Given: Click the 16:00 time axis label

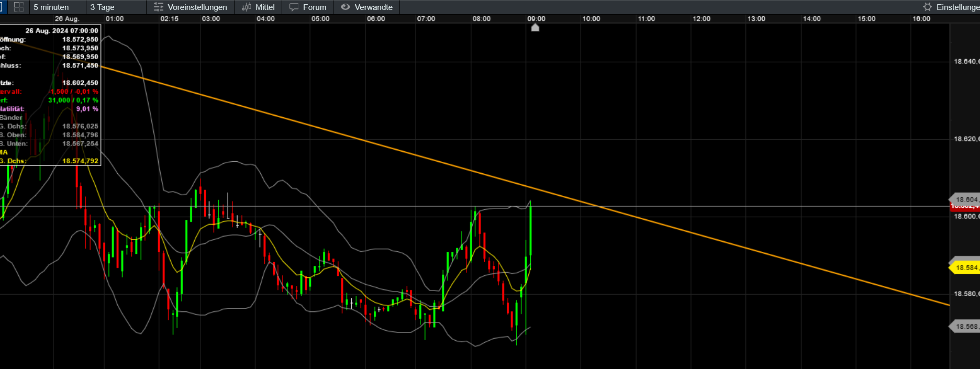Looking at the screenshot, I should pos(921,18).
